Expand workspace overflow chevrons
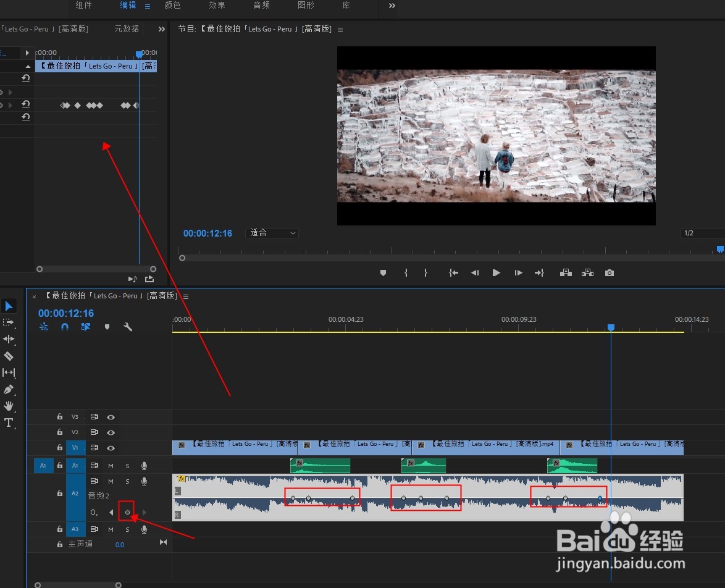 click(x=392, y=6)
